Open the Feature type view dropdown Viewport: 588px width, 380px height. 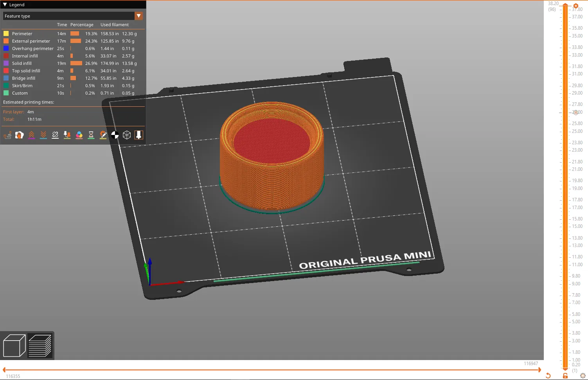(138, 16)
